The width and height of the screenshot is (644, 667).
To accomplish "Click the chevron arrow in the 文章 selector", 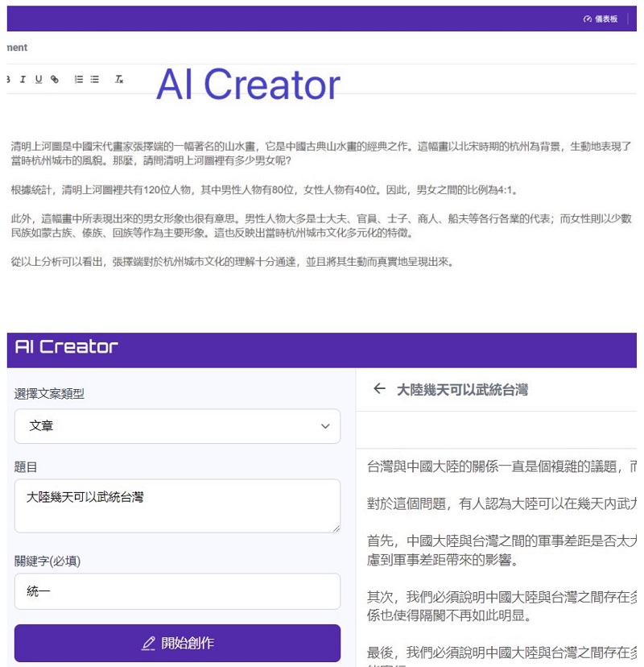I will (325, 426).
